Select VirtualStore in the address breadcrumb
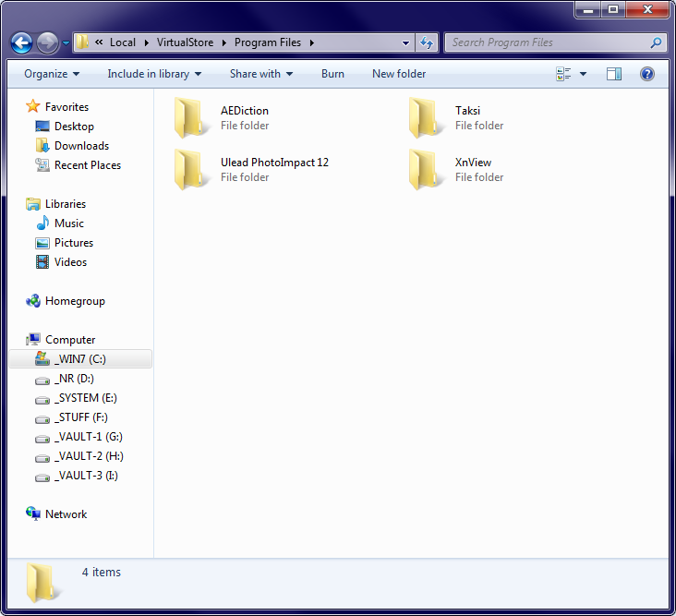Image resolution: width=676 pixels, height=616 pixels. 185,42
